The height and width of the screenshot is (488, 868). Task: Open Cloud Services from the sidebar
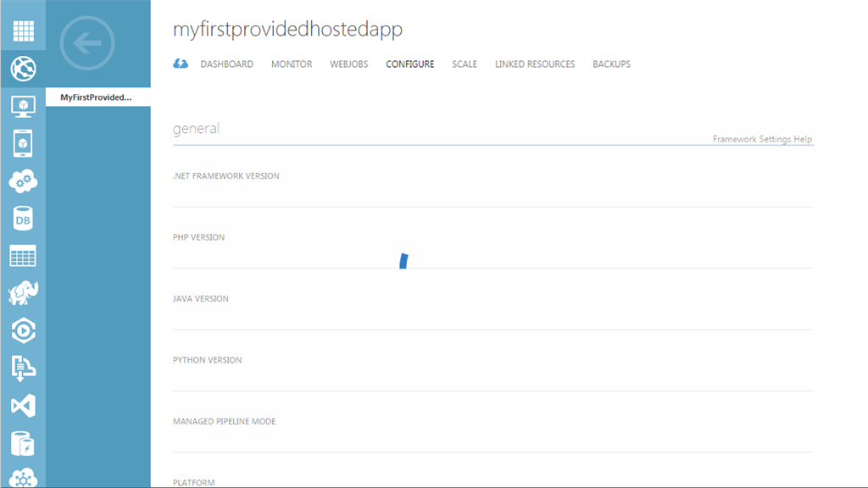[x=23, y=180]
